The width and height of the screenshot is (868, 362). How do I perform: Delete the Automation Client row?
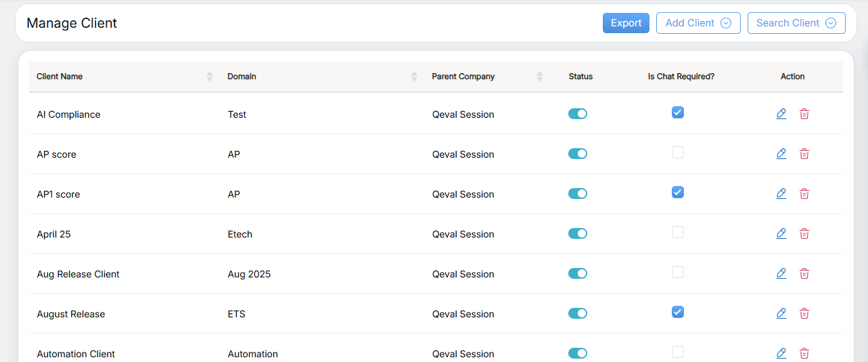coord(804,353)
